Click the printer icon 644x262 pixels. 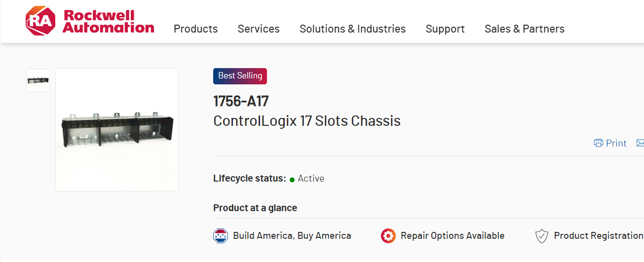(x=598, y=143)
